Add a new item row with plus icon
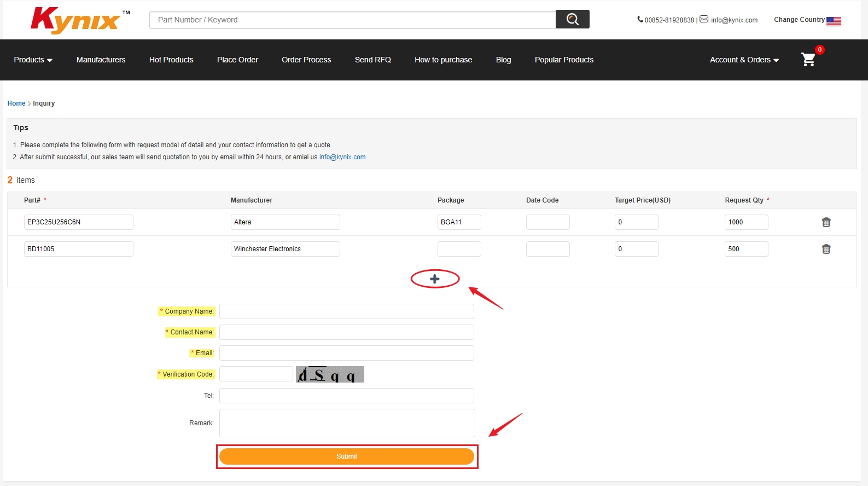The height and width of the screenshot is (486, 868). tap(435, 279)
